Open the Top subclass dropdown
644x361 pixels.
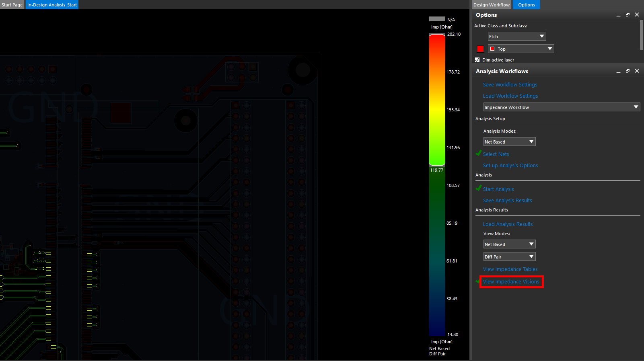(x=521, y=49)
